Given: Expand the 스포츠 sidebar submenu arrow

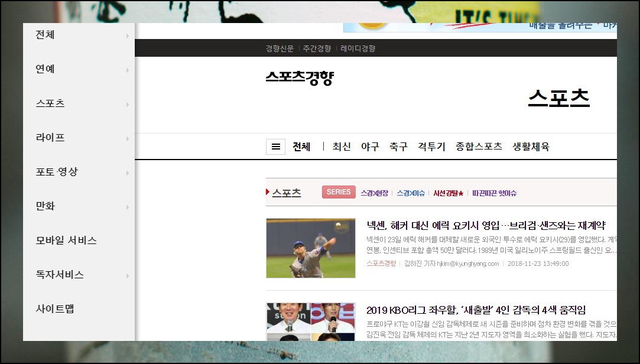Looking at the screenshot, I should 128,105.
